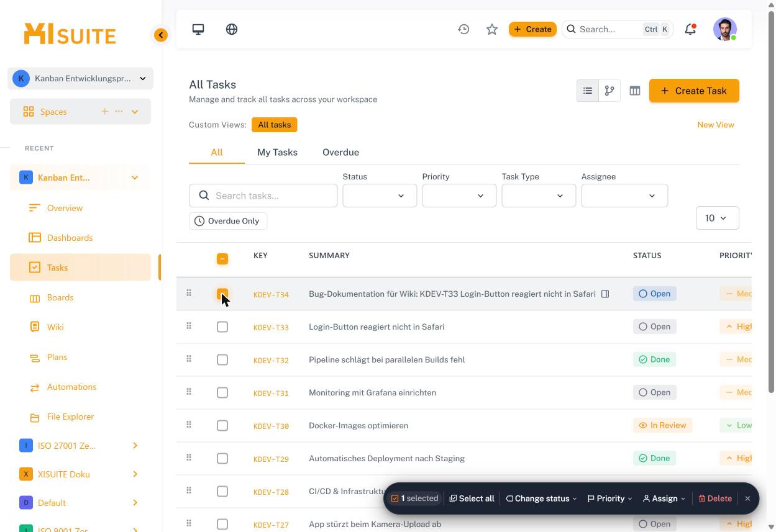Open the Task Type filter dropdown

tap(539, 196)
